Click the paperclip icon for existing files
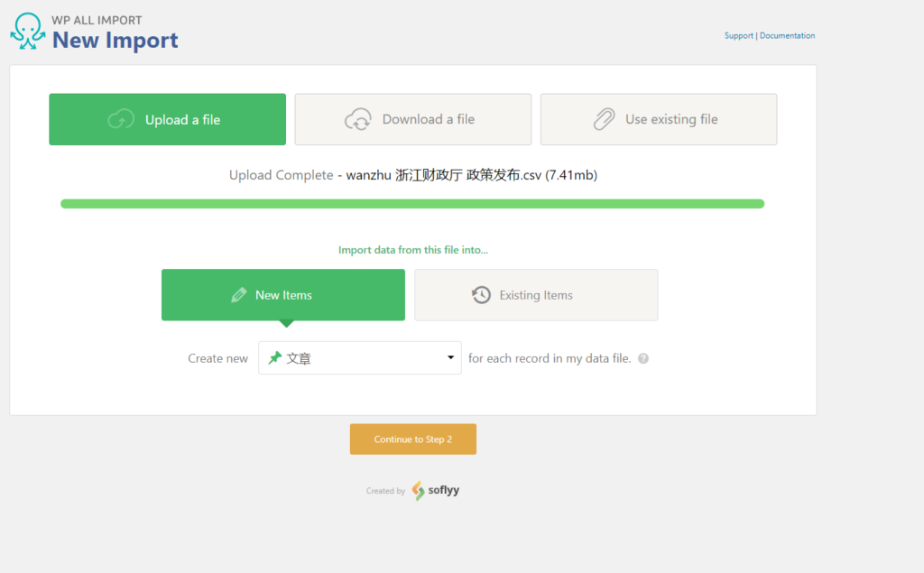924x573 pixels. point(604,119)
